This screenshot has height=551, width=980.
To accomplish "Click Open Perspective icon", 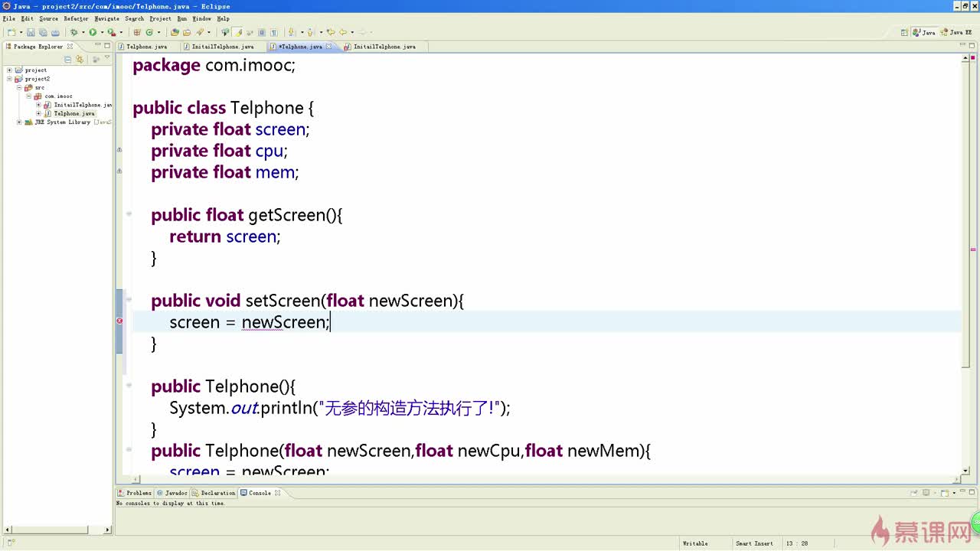I will coord(905,32).
